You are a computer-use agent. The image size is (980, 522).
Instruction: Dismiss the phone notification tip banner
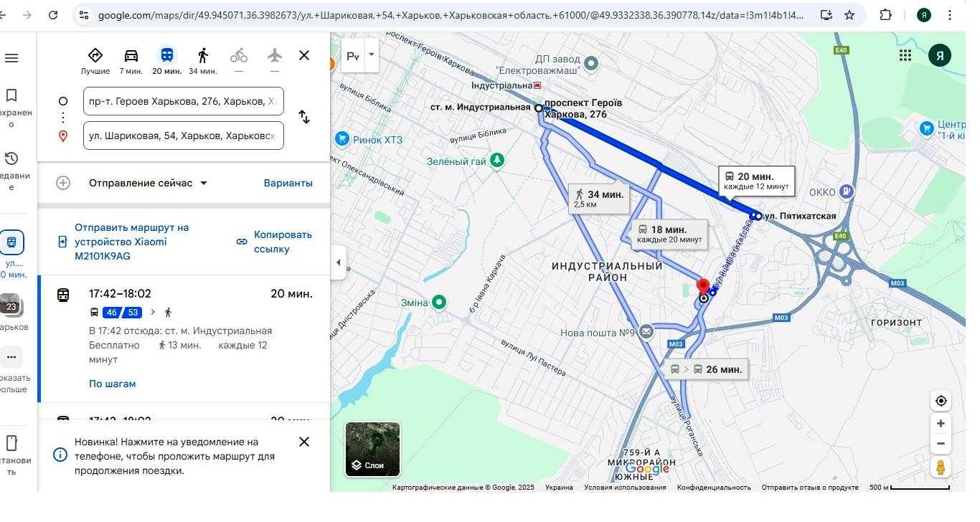[x=304, y=442]
